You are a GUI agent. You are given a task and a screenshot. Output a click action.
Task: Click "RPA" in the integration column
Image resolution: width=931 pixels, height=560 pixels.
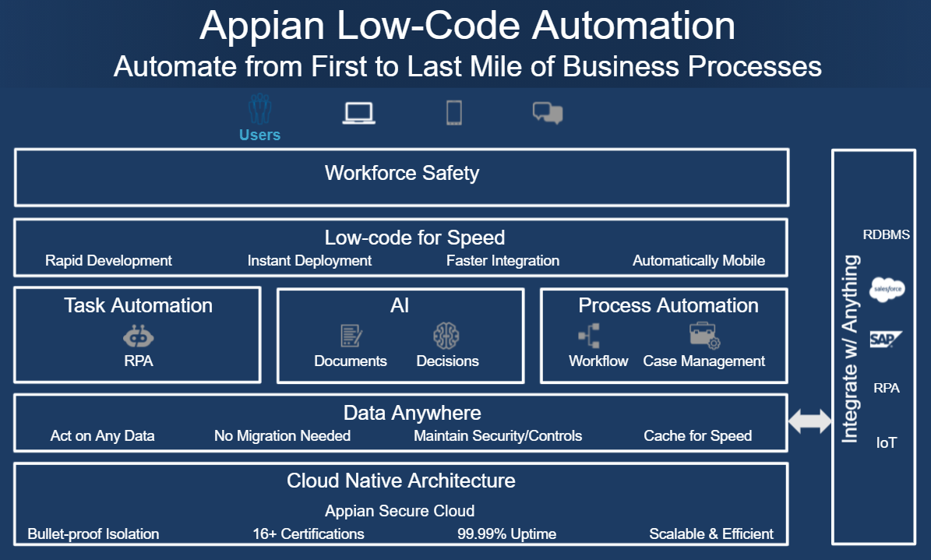(x=887, y=388)
